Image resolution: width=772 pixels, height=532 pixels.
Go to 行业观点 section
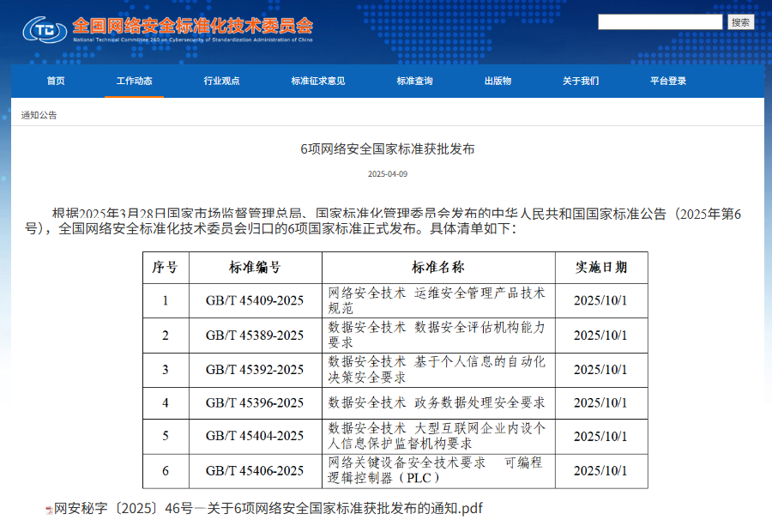(x=221, y=81)
